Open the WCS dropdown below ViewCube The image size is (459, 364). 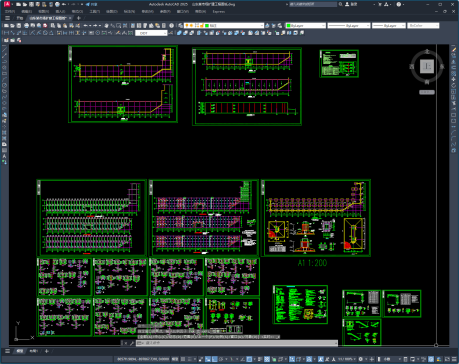[427, 92]
